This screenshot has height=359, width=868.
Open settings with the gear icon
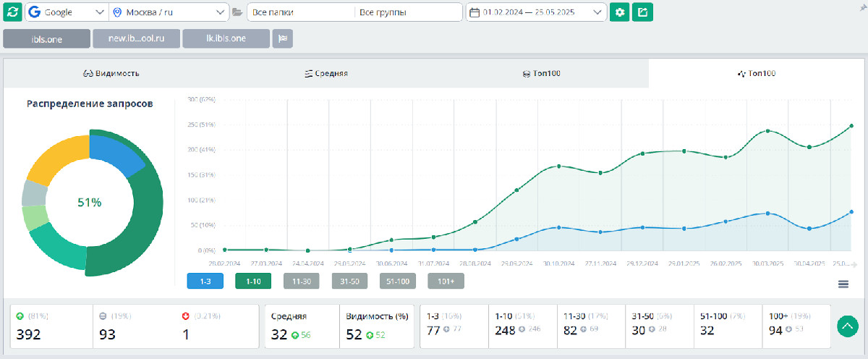[619, 12]
